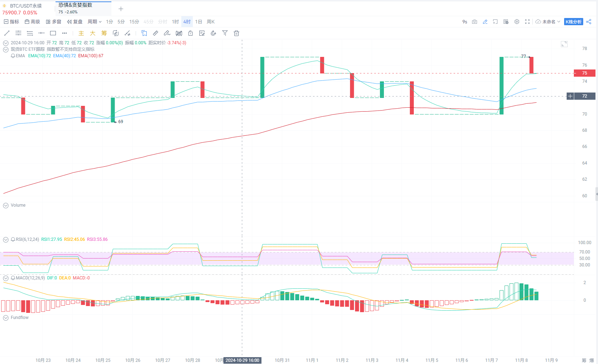This screenshot has height=364, width=598.
Task: Collapse the MACD indicator panel
Action: (x=6, y=278)
